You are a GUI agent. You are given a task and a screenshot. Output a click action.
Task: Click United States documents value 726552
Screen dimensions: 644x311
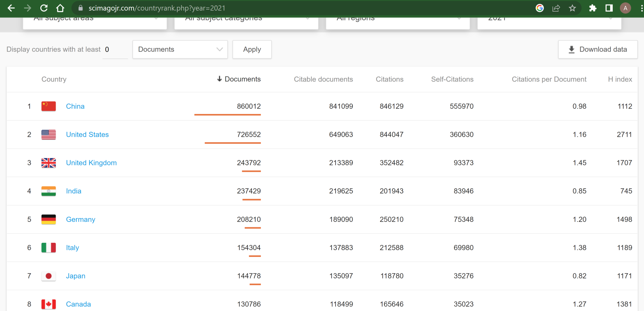[x=249, y=135]
